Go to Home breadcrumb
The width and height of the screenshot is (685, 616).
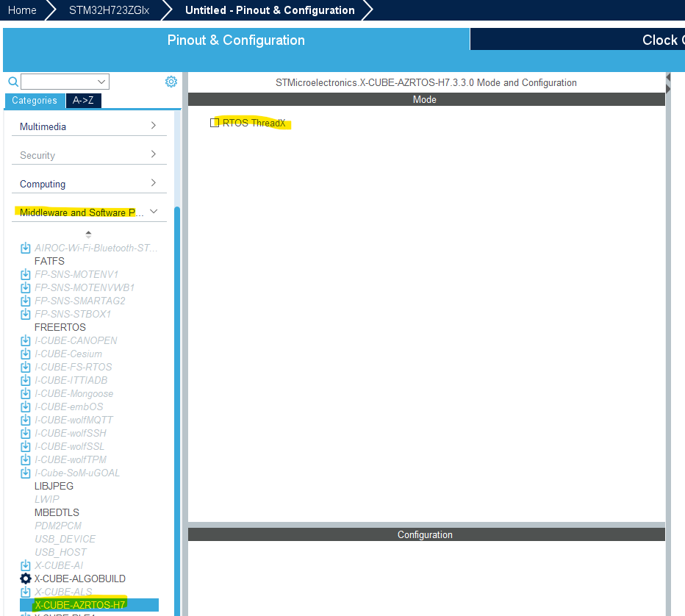click(22, 10)
